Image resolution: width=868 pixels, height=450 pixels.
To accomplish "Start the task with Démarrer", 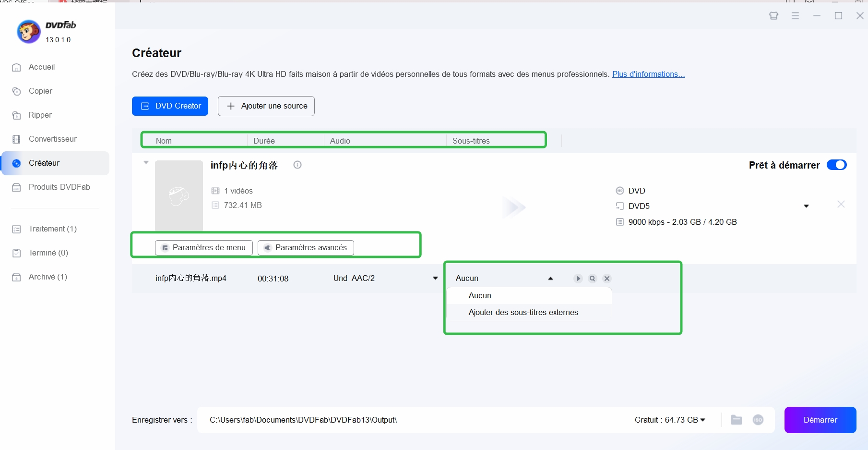I will (x=820, y=420).
